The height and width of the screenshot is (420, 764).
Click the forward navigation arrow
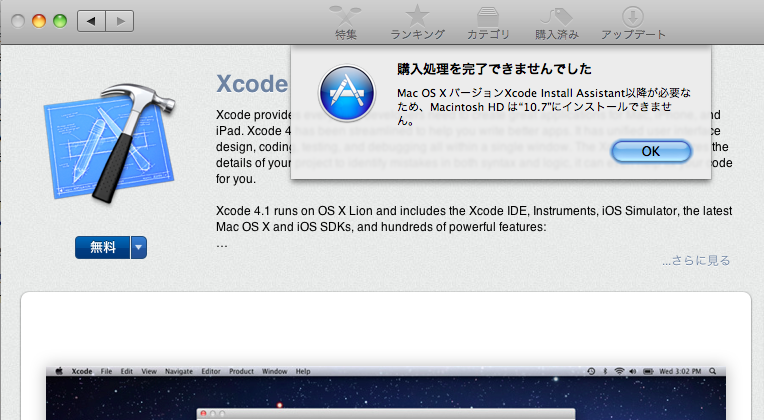pyautogui.click(x=120, y=21)
